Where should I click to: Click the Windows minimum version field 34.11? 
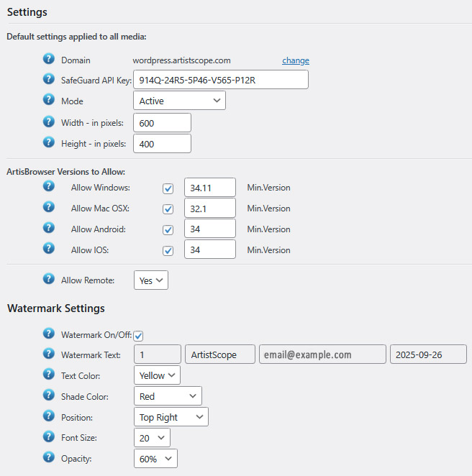click(x=210, y=188)
